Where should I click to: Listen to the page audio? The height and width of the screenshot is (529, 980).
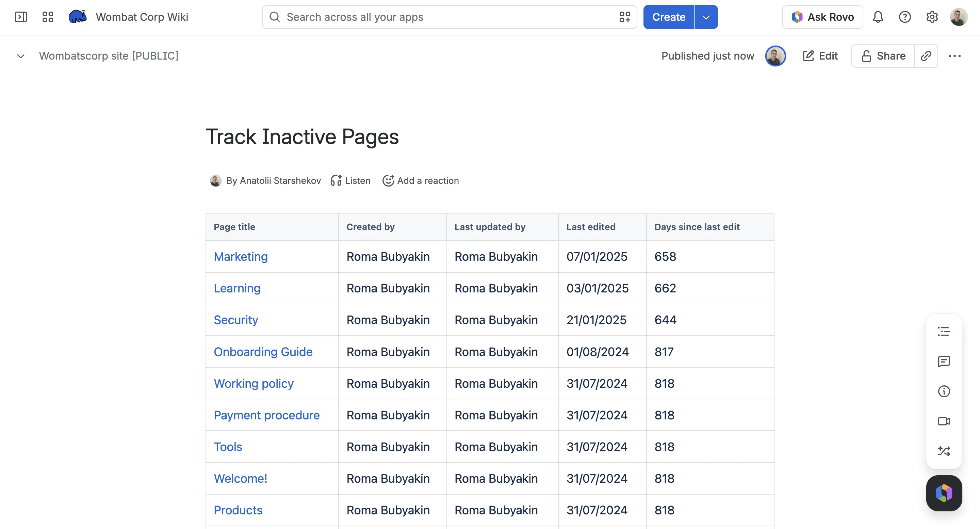350,180
